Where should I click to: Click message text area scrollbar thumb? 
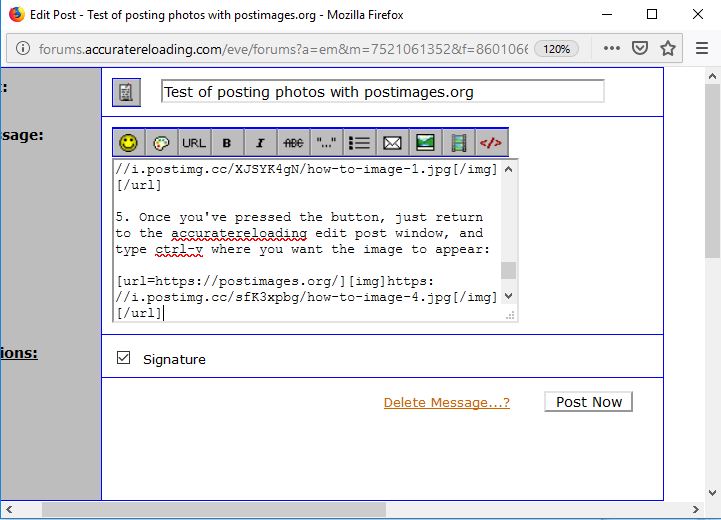[x=508, y=270]
